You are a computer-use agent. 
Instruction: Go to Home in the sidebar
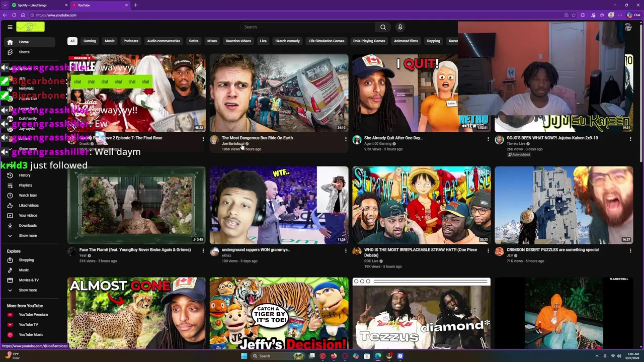coord(29,42)
